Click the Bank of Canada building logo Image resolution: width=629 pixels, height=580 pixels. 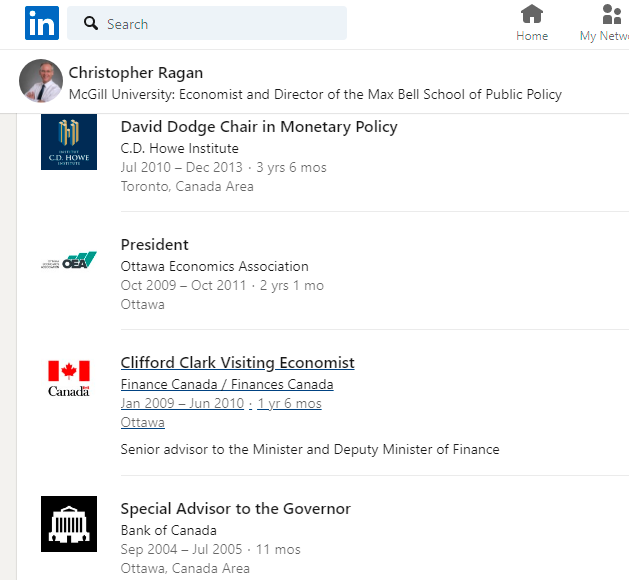pos(69,524)
